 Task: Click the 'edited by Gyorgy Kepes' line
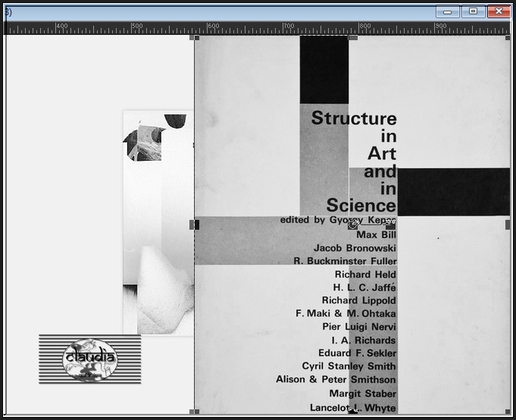338,220
